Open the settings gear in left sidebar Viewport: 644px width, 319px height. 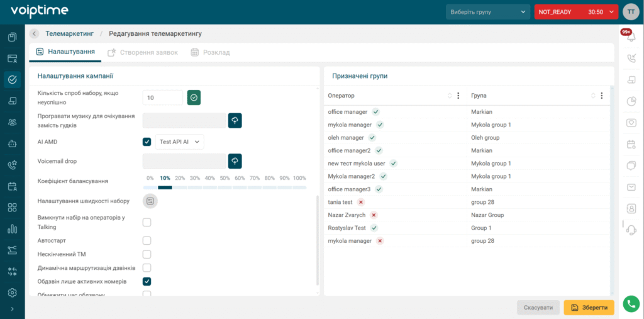point(13,293)
